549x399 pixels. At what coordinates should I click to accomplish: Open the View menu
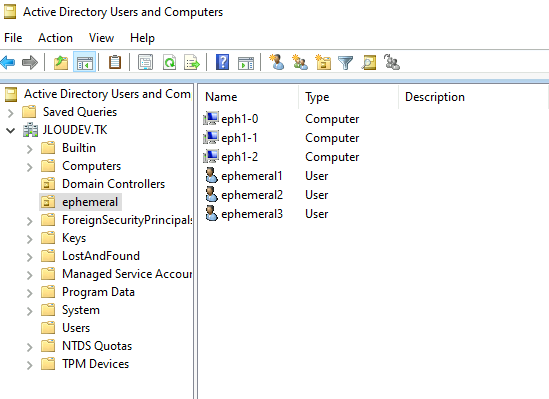click(x=101, y=37)
